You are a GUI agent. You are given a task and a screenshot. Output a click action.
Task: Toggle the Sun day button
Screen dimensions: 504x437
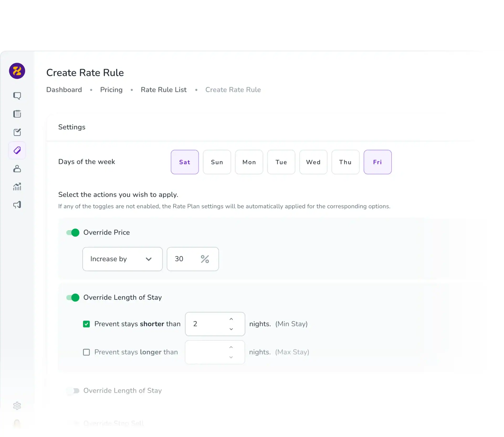[x=217, y=162]
